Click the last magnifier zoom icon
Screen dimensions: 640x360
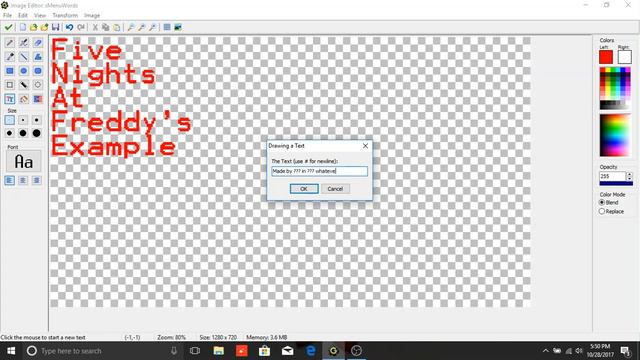click(152, 27)
